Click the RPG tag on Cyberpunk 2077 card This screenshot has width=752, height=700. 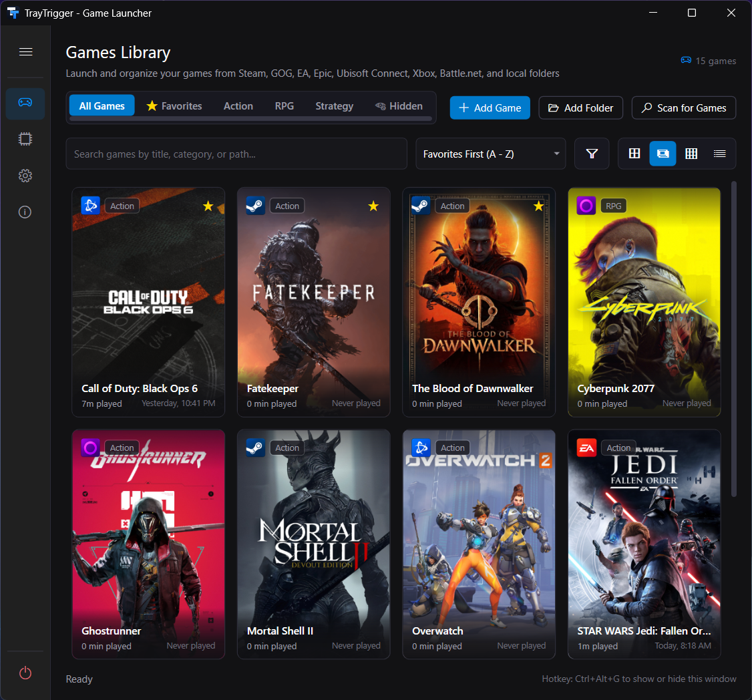[x=613, y=206]
